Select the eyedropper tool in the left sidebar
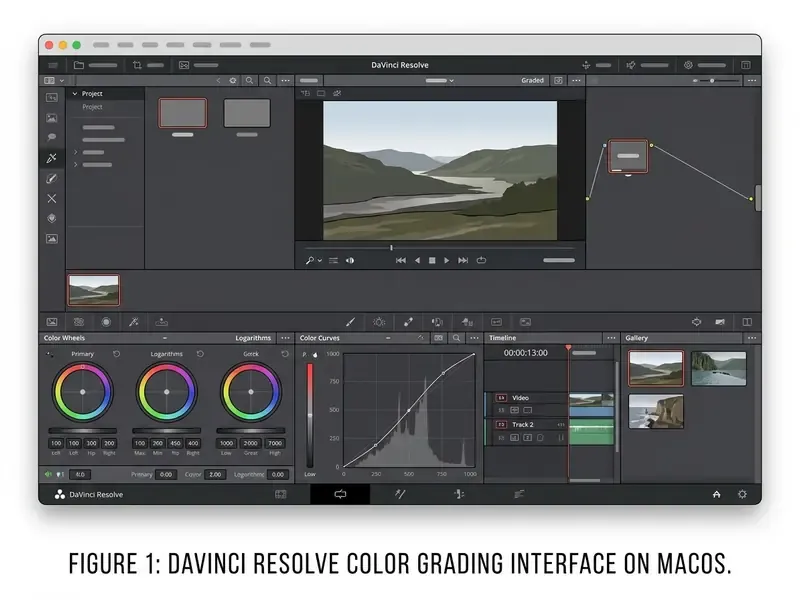 52,158
